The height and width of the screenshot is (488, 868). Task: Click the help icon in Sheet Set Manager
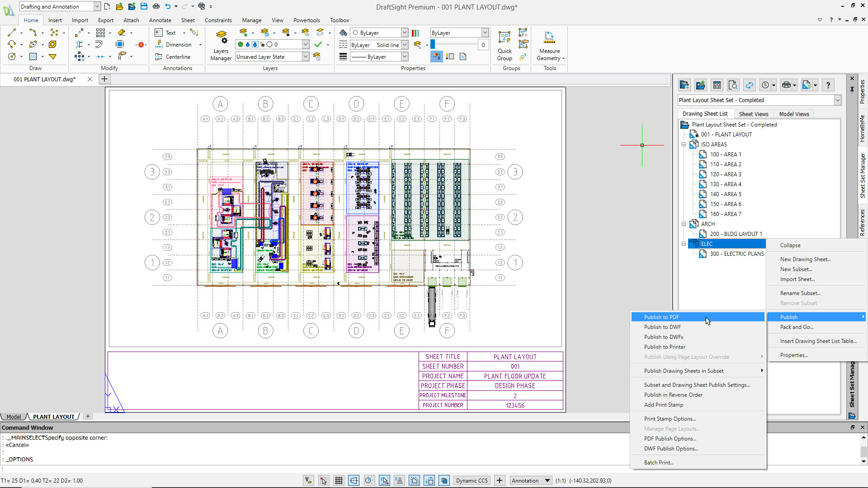(x=828, y=85)
